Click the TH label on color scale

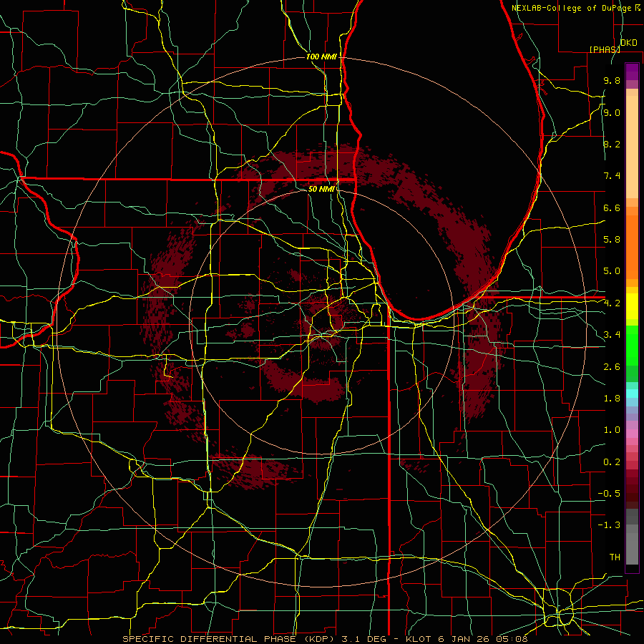click(x=615, y=557)
